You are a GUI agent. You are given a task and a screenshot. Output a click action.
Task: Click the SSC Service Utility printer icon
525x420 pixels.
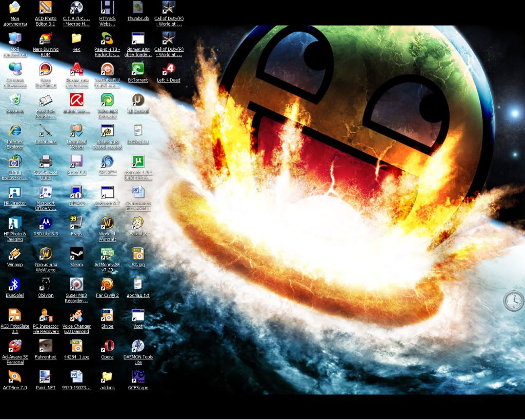pos(46,162)
